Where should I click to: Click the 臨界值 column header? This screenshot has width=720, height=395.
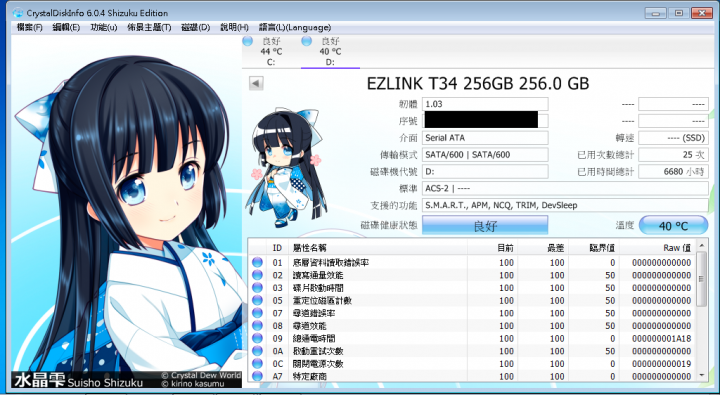coord(593,248)
